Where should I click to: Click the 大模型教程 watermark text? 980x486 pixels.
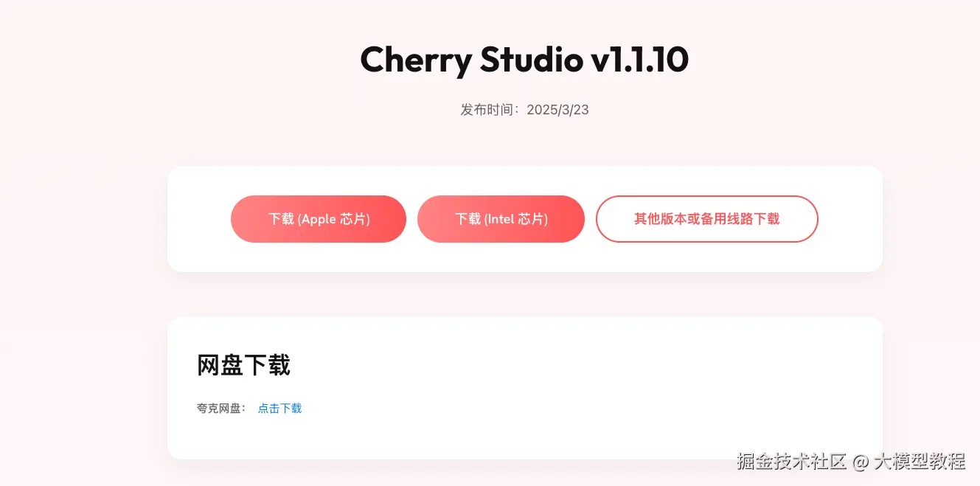pyautogui.click(x=920, y=462)
